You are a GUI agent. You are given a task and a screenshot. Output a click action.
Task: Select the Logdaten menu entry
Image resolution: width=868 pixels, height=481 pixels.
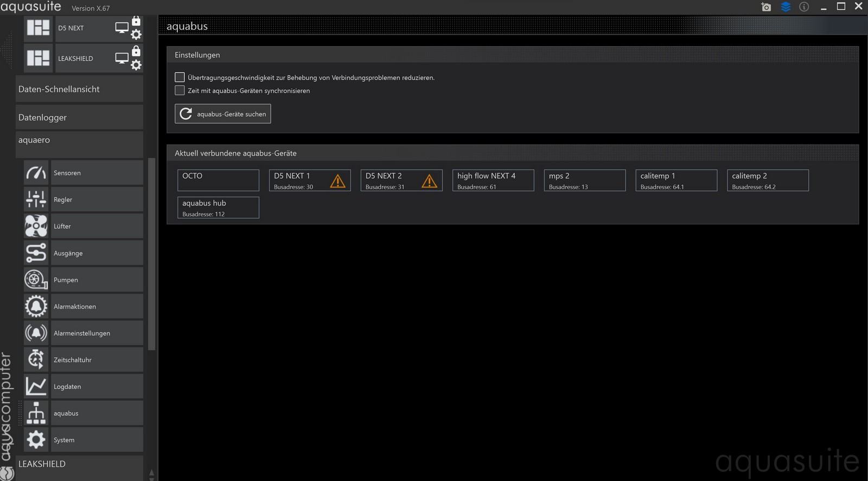click(x=97, y=387)
